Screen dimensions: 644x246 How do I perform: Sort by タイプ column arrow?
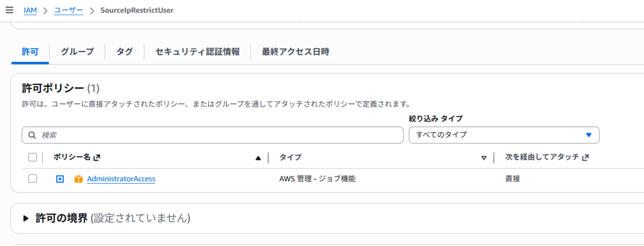[x=484, y=158]
